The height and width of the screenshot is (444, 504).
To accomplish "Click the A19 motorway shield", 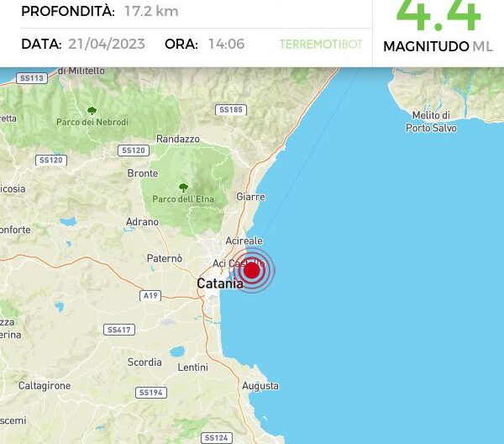I will pyautogui.click(x=150, y=295).
